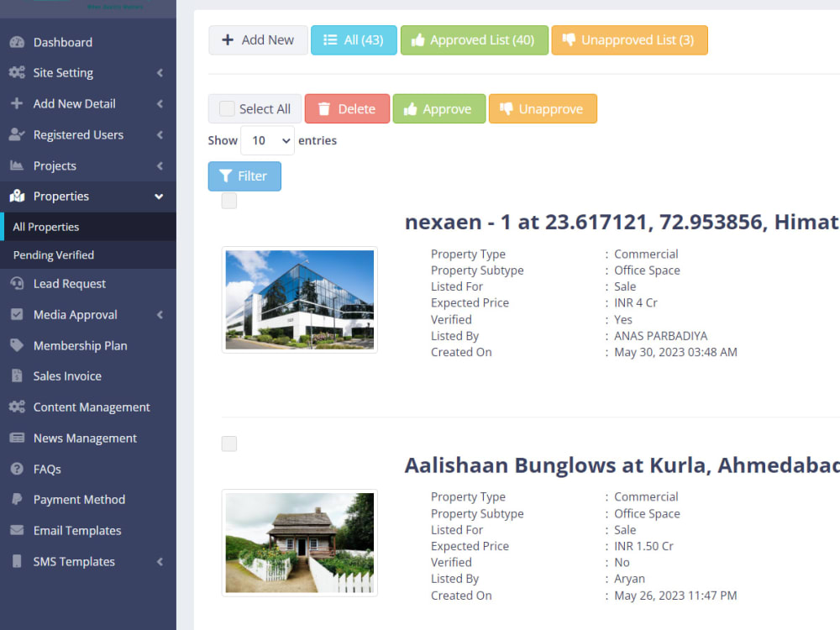Show the All (43) properties list
This screenshot has width=840, height=630.
[x=354, y=39]
